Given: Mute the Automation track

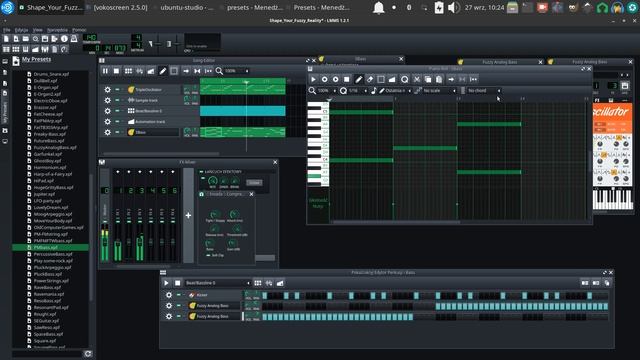Looking at the screenshot, I should point(117,121).
